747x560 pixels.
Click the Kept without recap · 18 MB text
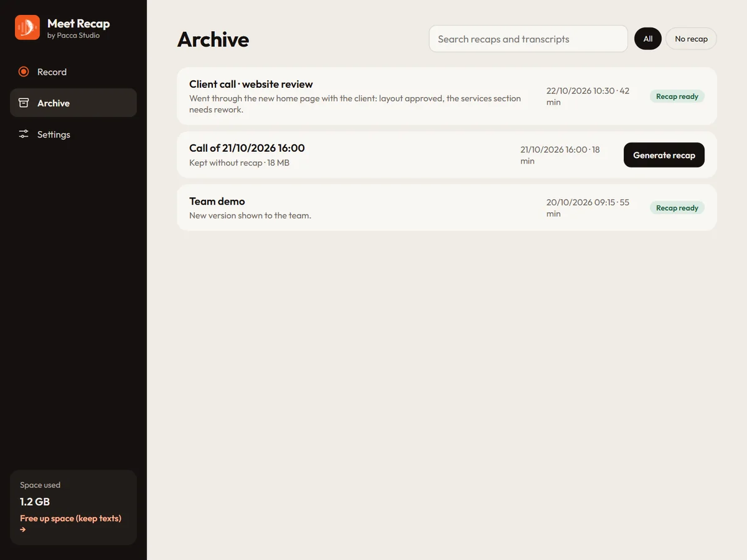click(x=239, y=163)
